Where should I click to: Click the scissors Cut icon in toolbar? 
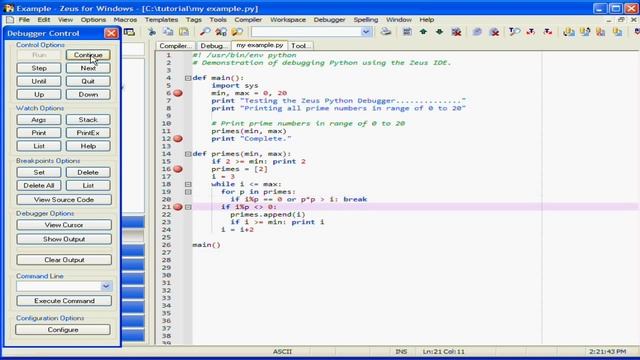click(152, 32)
